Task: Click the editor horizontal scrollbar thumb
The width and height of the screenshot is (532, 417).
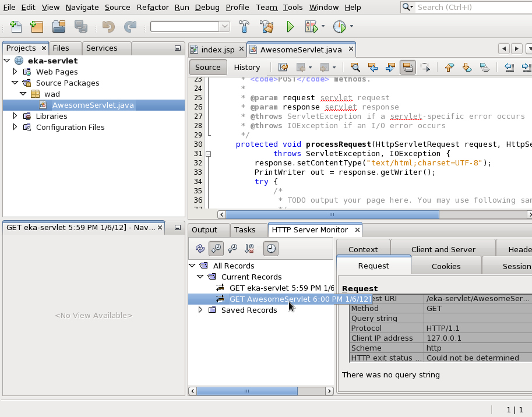Action: [x=332, y=214]
